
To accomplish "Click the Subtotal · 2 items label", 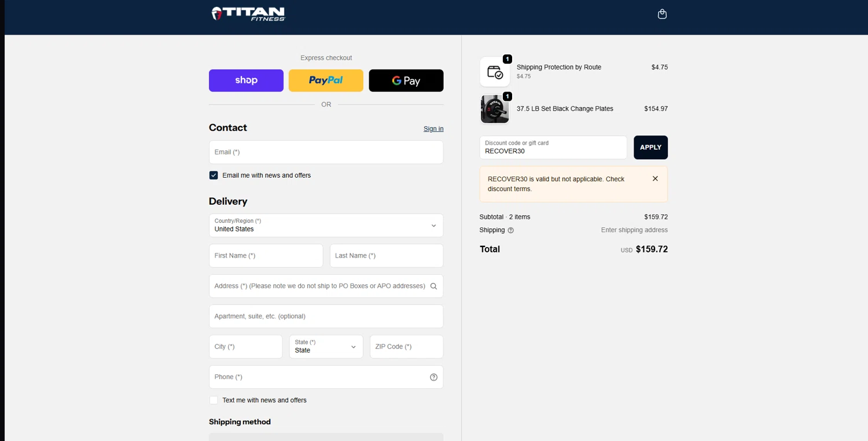I will click(505, 217).
